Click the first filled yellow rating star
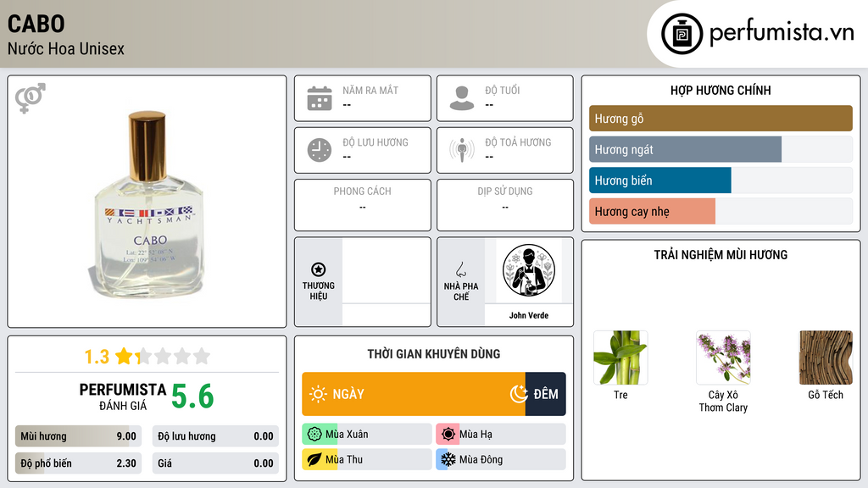 [124, 356]
